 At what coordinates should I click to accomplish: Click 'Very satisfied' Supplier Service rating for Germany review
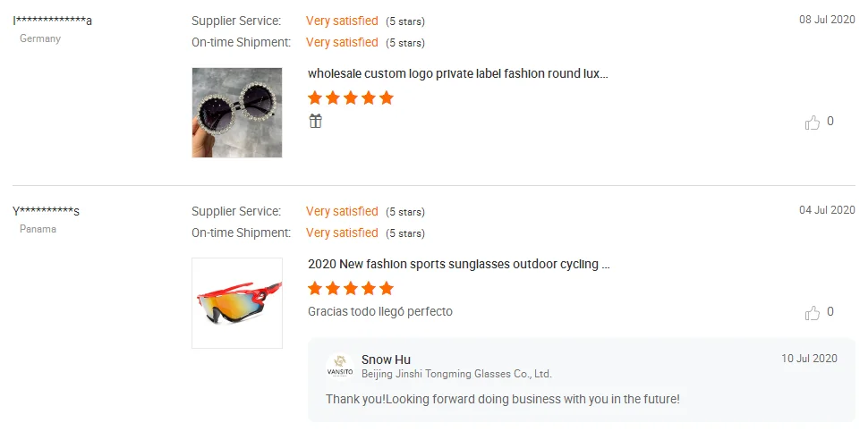342,21
